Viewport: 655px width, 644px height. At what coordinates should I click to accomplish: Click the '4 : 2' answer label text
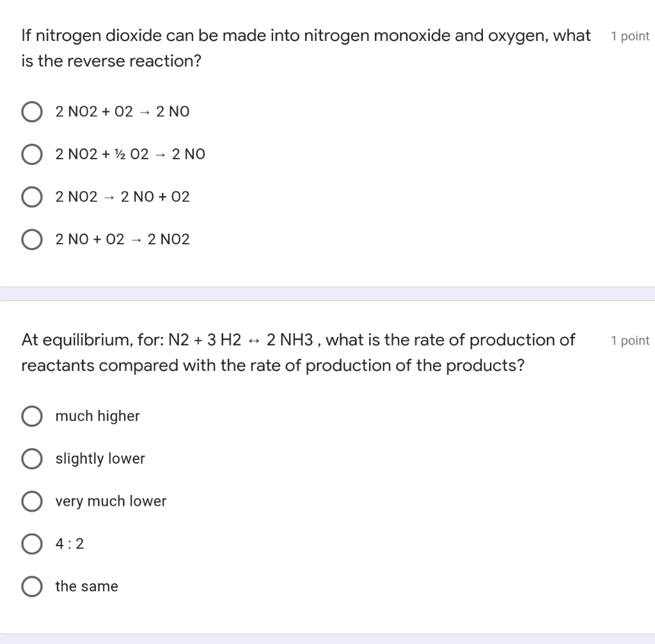pos(70,544)
